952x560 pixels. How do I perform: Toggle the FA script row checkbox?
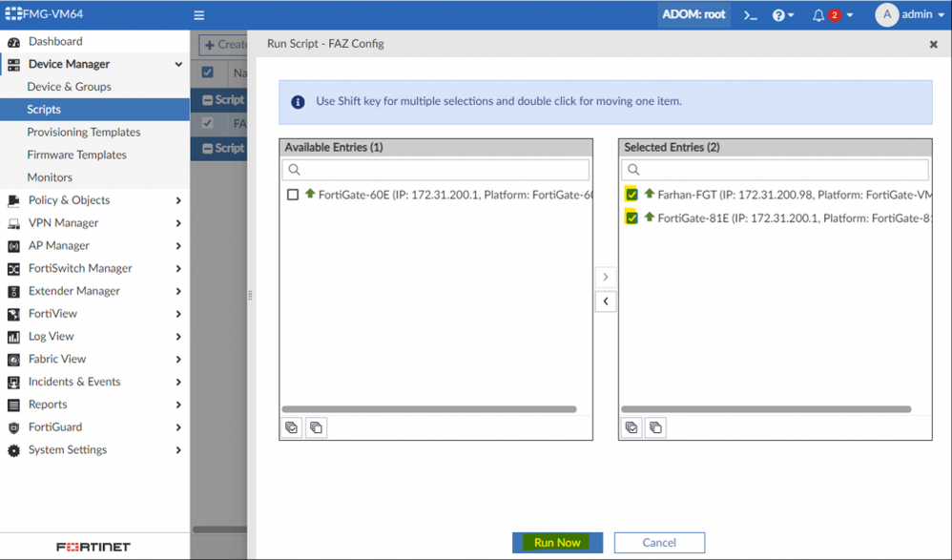click(x=208, y=123)
